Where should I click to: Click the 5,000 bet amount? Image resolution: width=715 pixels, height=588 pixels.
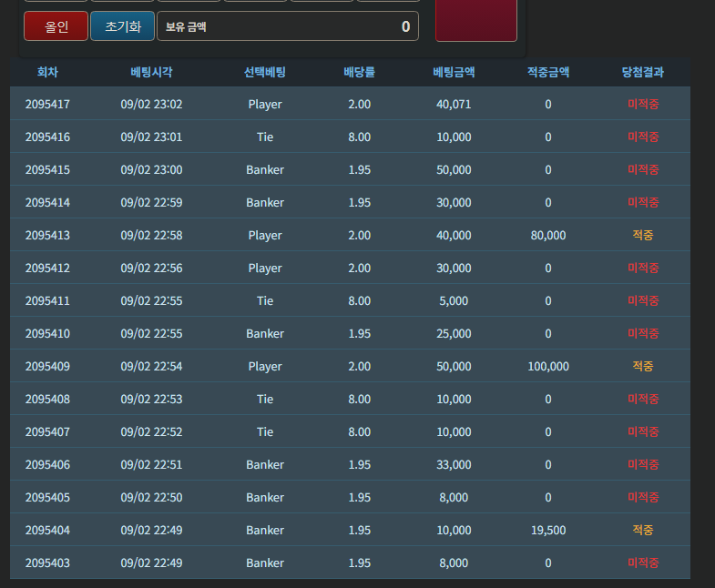click(x=454, y=301)
